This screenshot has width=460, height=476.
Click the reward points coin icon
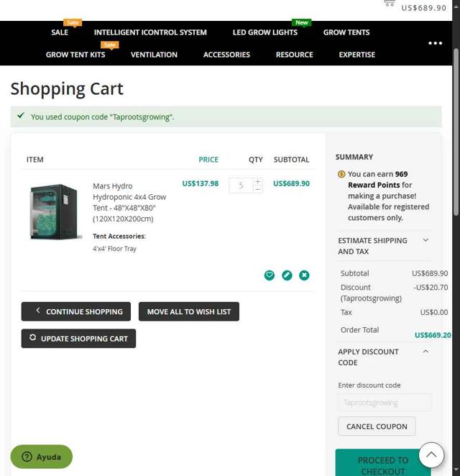(341, 174)
